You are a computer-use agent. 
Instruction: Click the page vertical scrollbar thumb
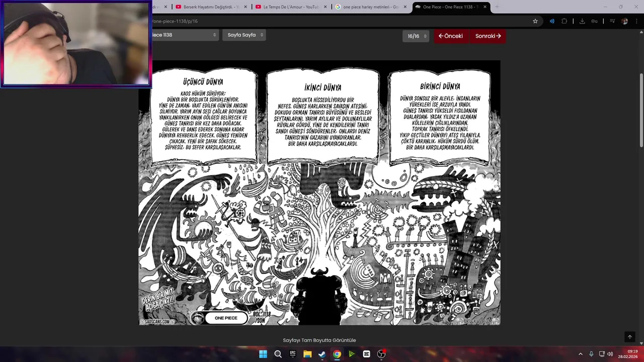coord(641,110)
